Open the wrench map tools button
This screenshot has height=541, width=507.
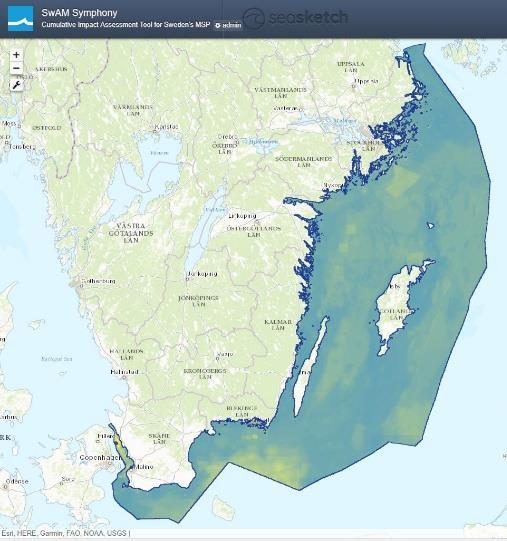tap(16, 85)
